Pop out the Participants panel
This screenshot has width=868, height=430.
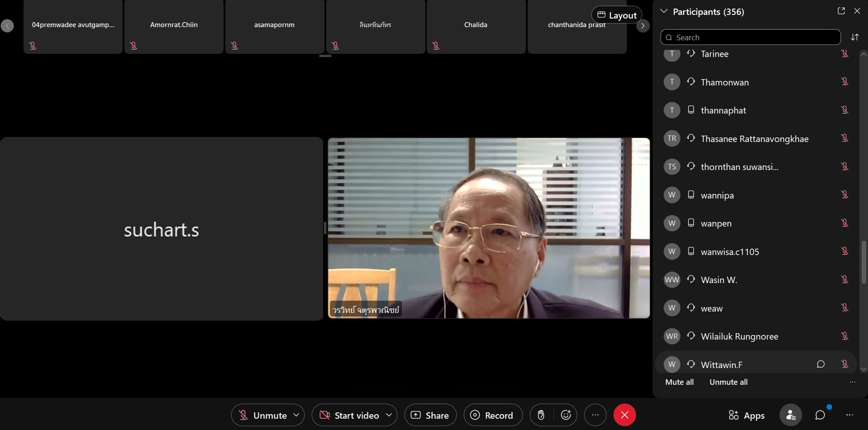[841, 11]
